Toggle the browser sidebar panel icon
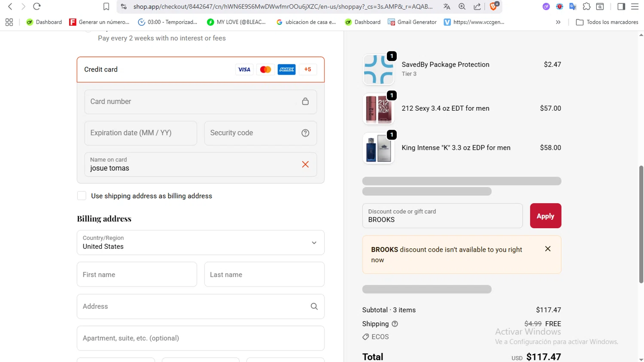The height and width of the screenshot is (362, 644). 621,6
